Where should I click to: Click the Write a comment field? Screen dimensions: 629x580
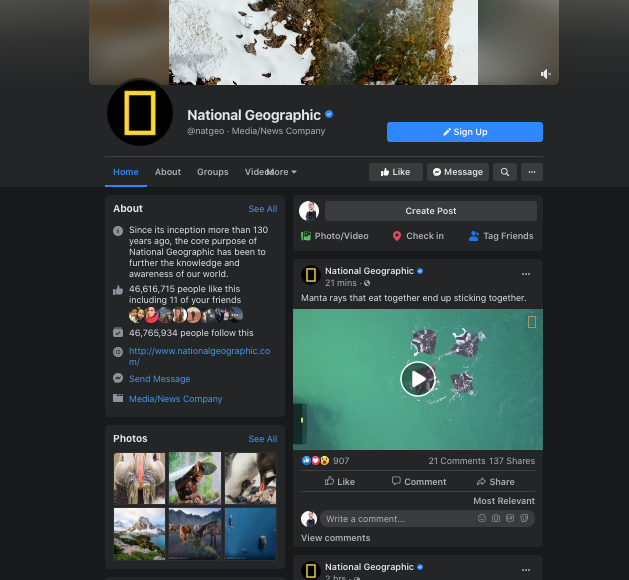pyautogui.click(x=427, y=519)
